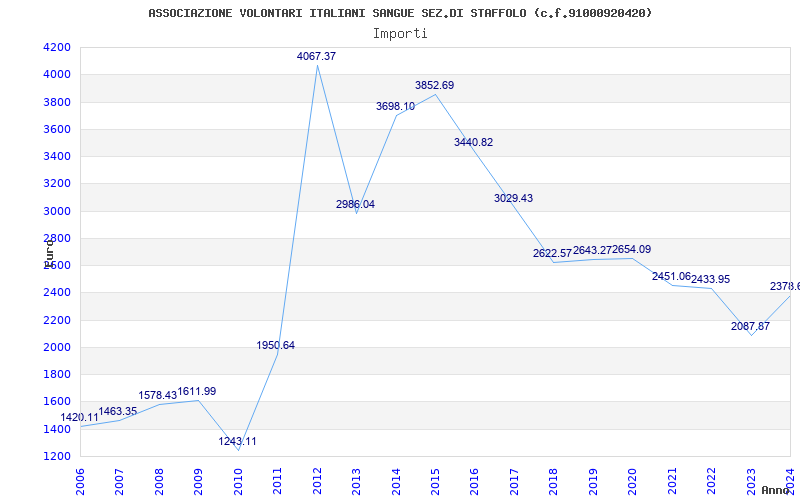Click the x-axis year 2020

(x=633, y=482)
